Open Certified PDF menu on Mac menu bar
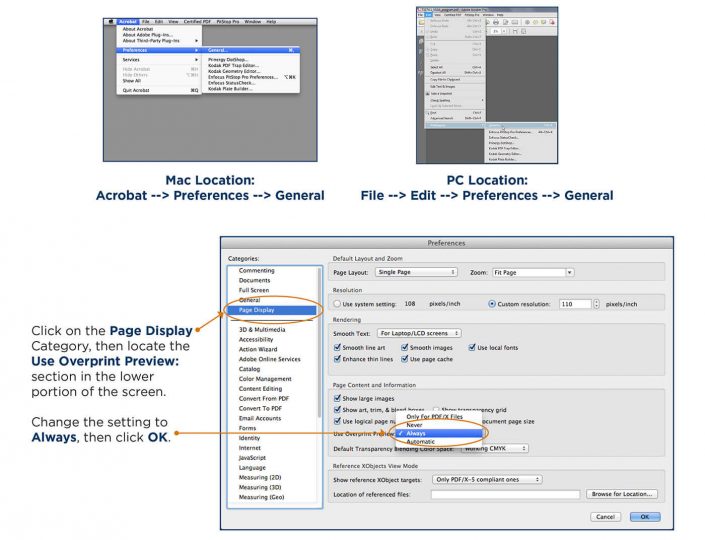 (197, 22)
